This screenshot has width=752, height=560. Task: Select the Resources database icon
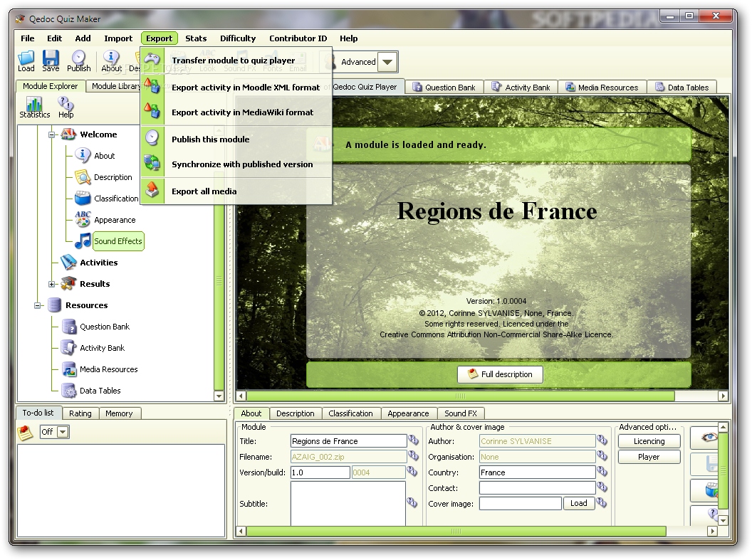click(x=54, y=305)
